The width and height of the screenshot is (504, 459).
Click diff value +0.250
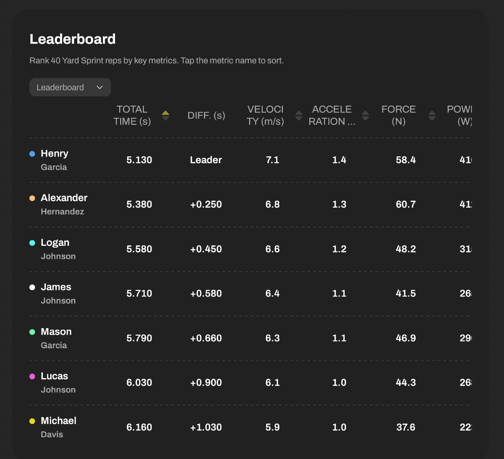point(206,204)
